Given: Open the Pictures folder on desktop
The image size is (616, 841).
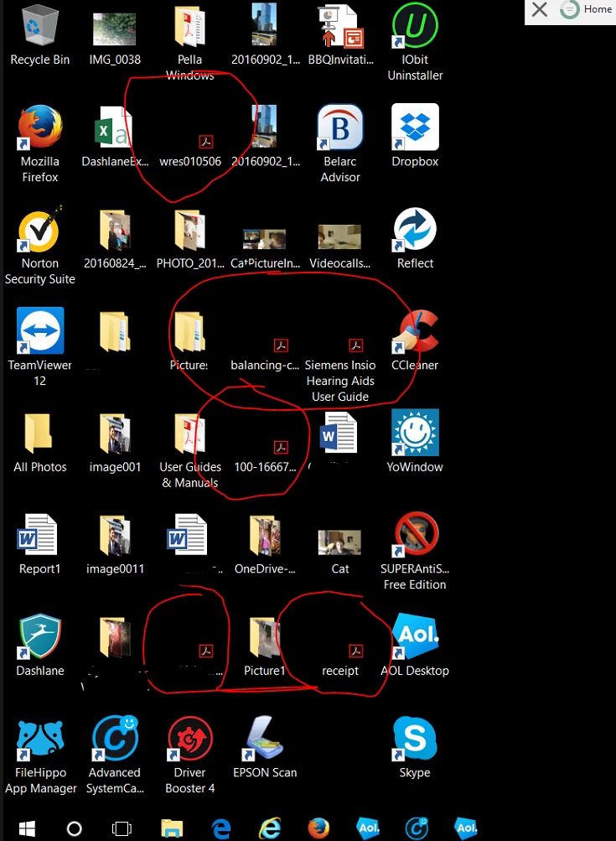Looking at the screenshot, I should pyautogui.click(x=189, y=333).
